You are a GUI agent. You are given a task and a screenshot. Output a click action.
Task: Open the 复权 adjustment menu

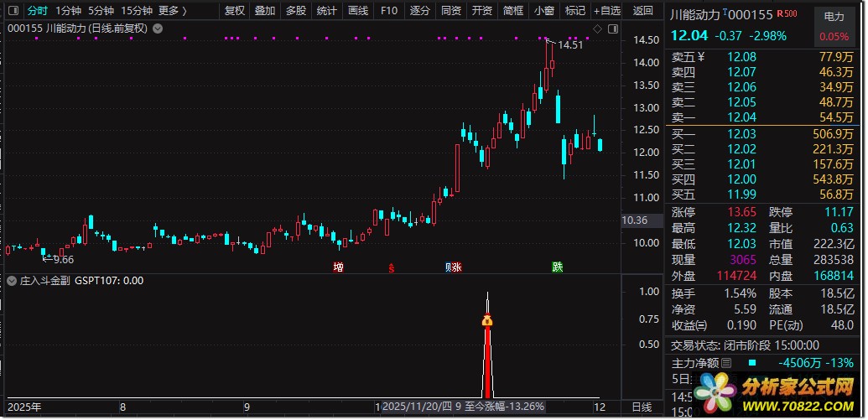[235, 11]
